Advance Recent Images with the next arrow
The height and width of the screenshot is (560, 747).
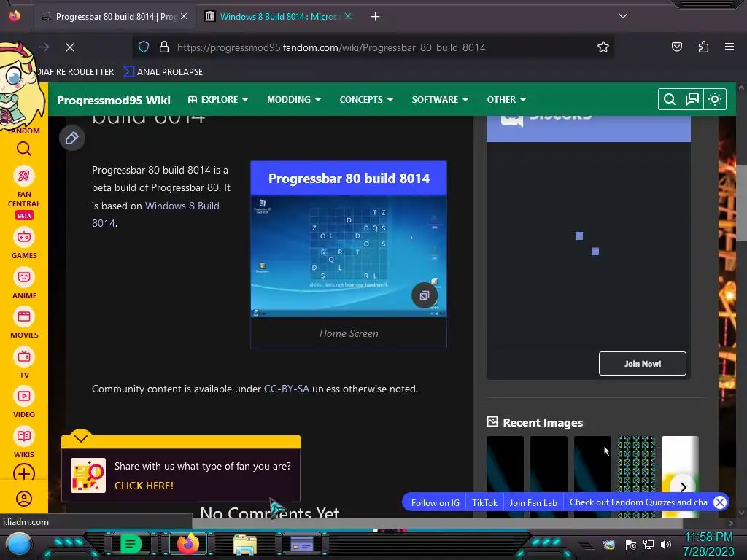coord(683,487)
